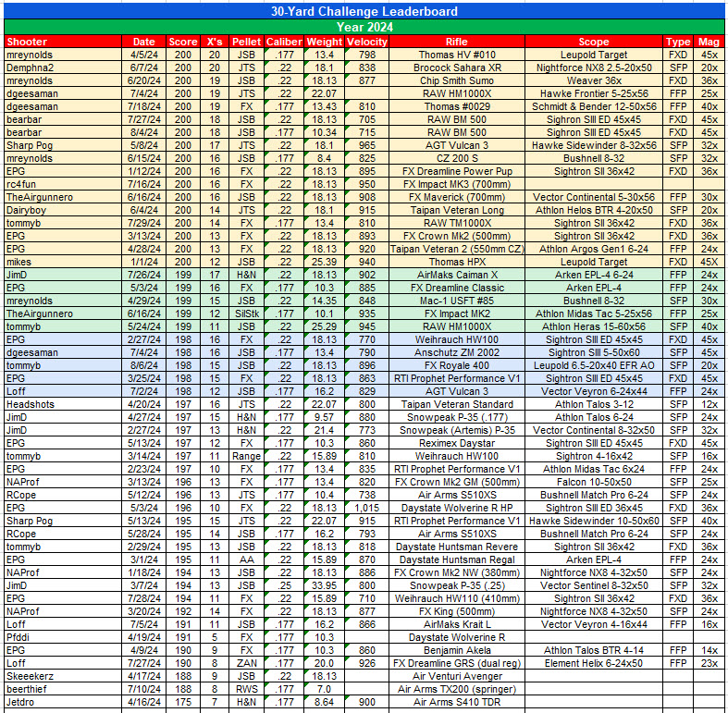Image resolution: width=728 pixels, height=713 pixels.
Task: Click the Date column header
Action: (x=144, y=42)
